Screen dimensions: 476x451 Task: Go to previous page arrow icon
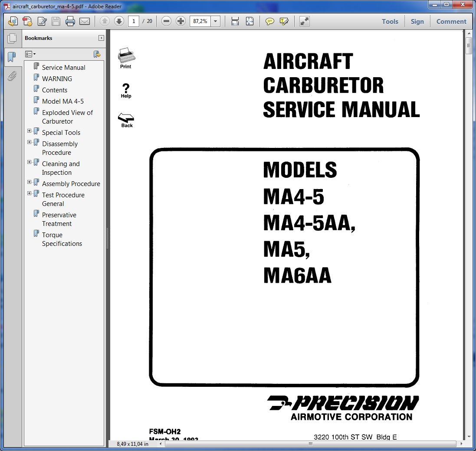pyautogui.click(x=105, y=21)
